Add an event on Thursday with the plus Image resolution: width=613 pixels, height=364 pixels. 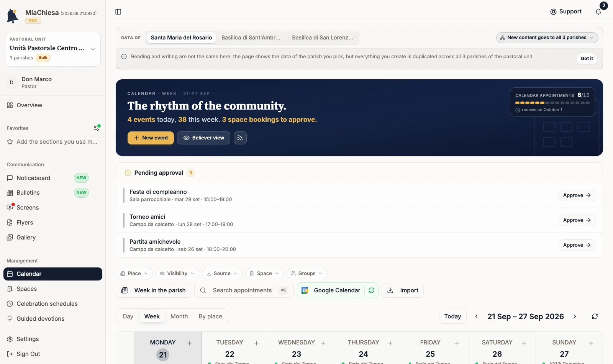click(390, 343)
